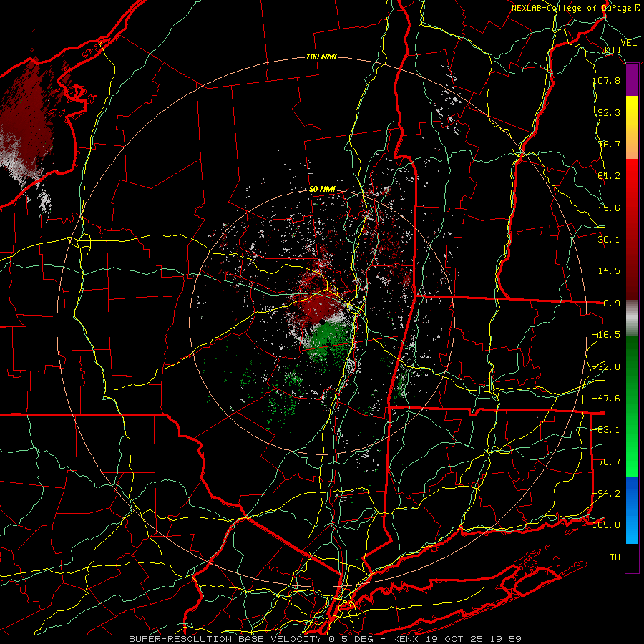644x644 pixels.
Task: Click the black radar site dot at center
Action: pyautogui.click(x=323, y=323)
